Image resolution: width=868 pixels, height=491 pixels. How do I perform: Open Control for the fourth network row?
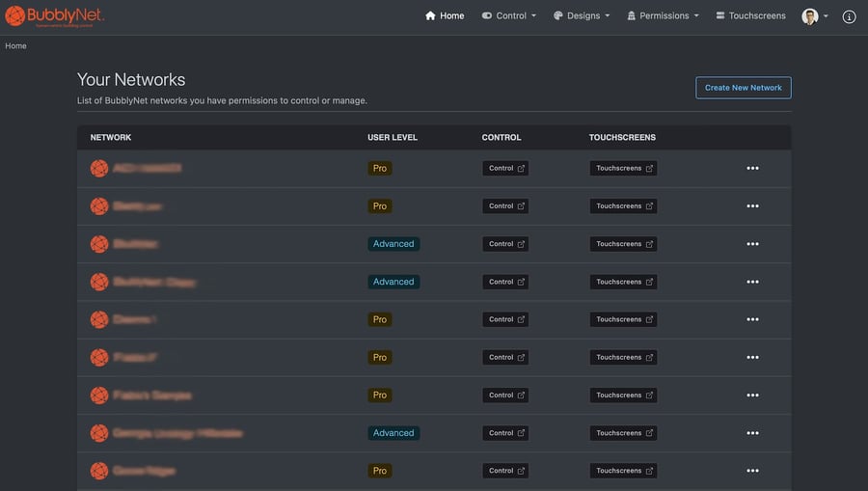pyautogui.click(x=505, y=282)
